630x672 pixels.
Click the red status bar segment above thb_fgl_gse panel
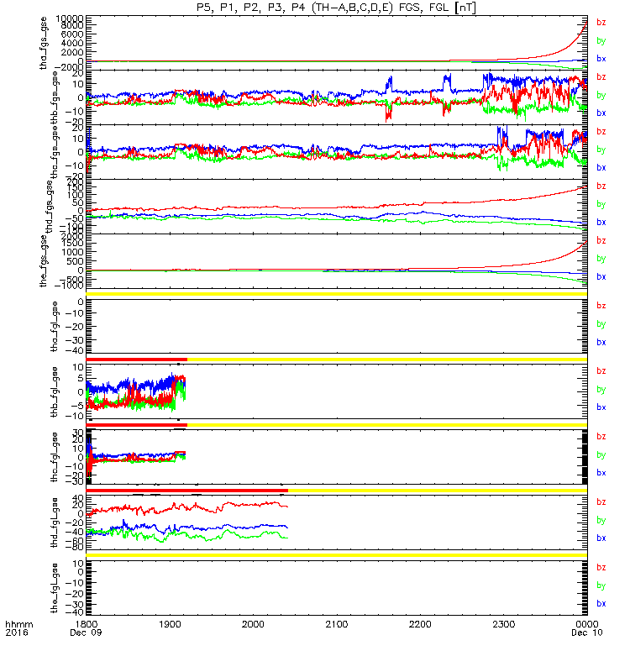(137, 360)
